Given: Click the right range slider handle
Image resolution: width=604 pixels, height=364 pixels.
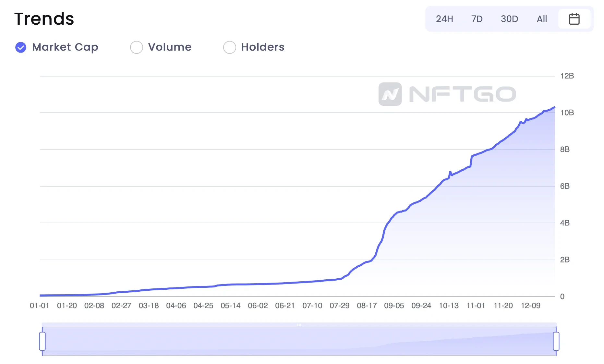Looking at the screenshot, I should click(x=556, y=341).
